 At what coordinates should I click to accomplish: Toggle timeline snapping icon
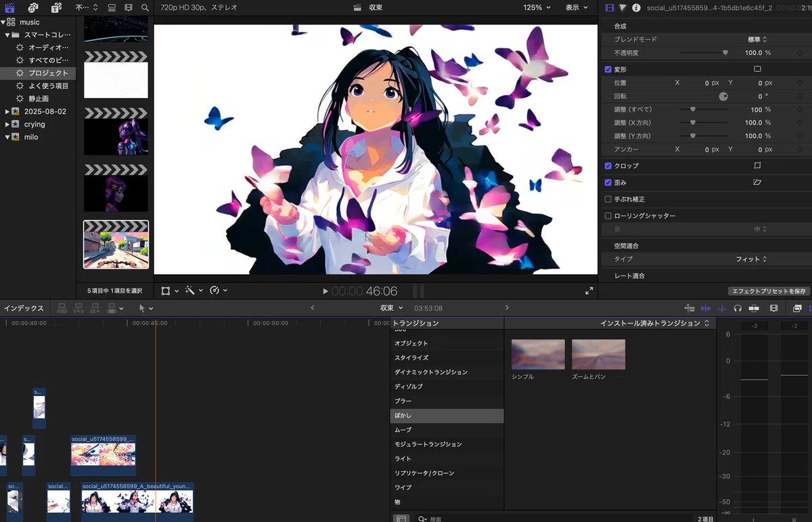(754, 308)
